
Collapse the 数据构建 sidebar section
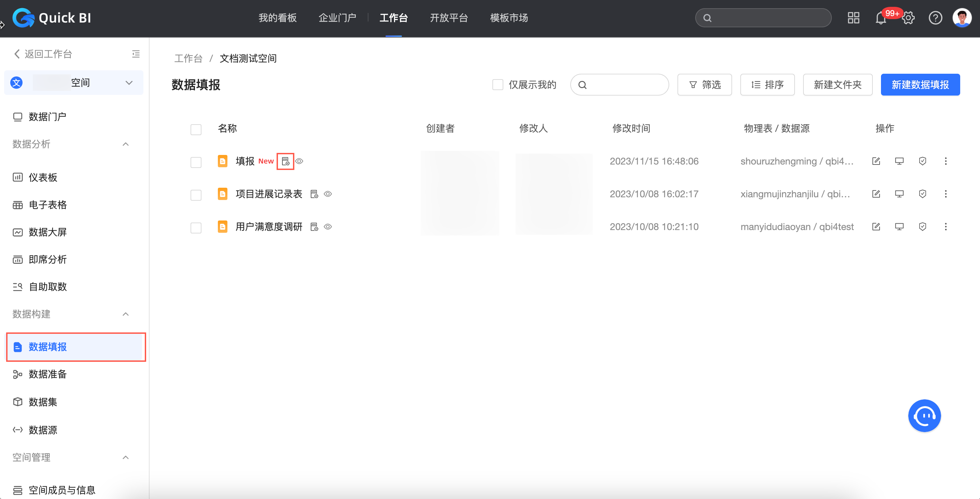tap(126, 314)
